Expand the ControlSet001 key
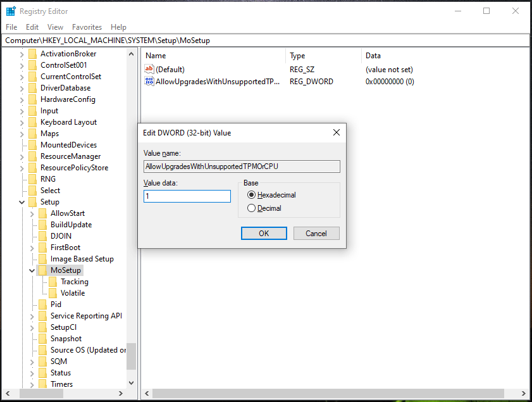532x402 pixels. click(x=22, y=66)
